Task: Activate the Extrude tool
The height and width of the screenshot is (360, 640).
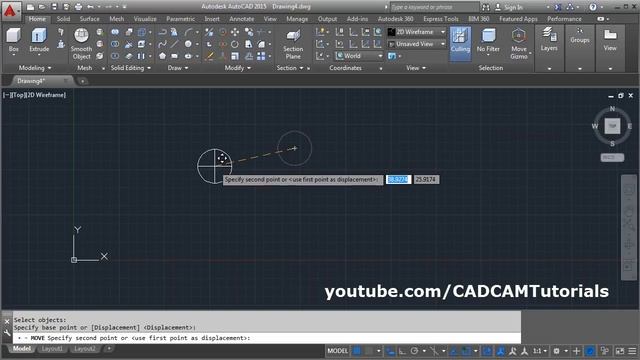Action: (39, 41)
